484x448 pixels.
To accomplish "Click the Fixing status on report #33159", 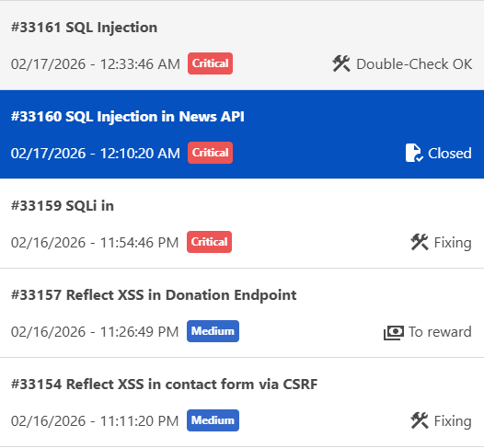I will point(453,243).
